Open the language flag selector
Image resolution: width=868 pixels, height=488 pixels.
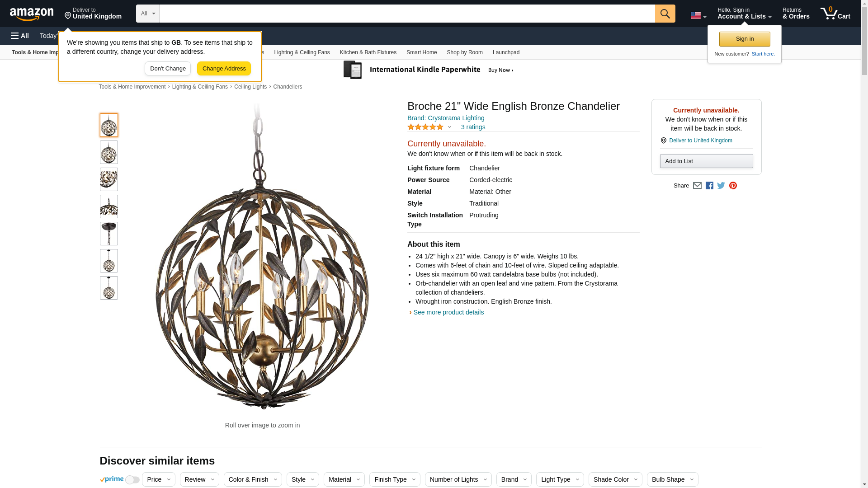tap(698, 16)
